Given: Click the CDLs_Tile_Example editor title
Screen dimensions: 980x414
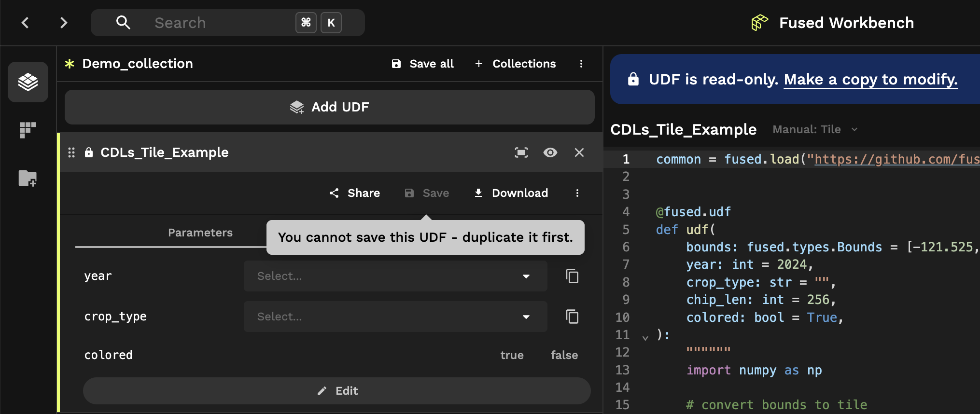Looking at the screenshot, I should [683, 129].
